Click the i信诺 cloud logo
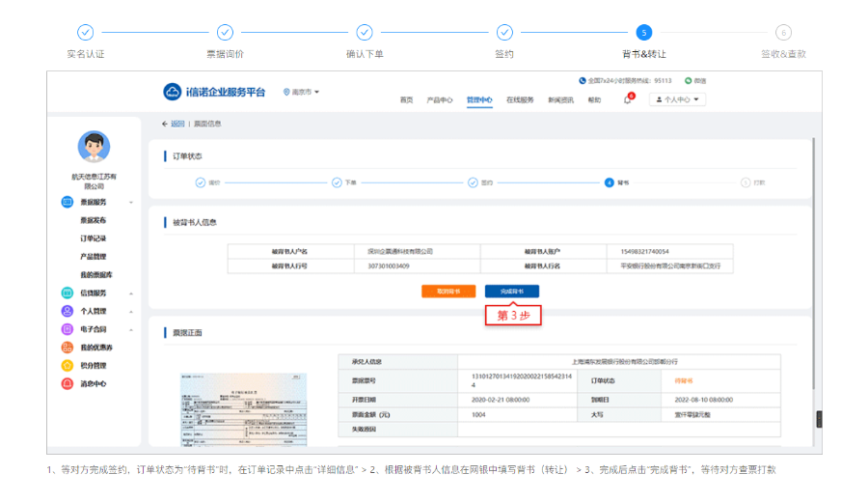This screenshot has height=502, width=868. 173,92
